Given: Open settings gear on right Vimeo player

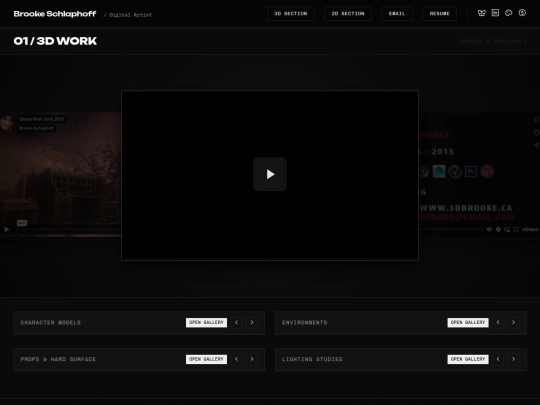Looking at the screenshot, I should tap(498, 229).
